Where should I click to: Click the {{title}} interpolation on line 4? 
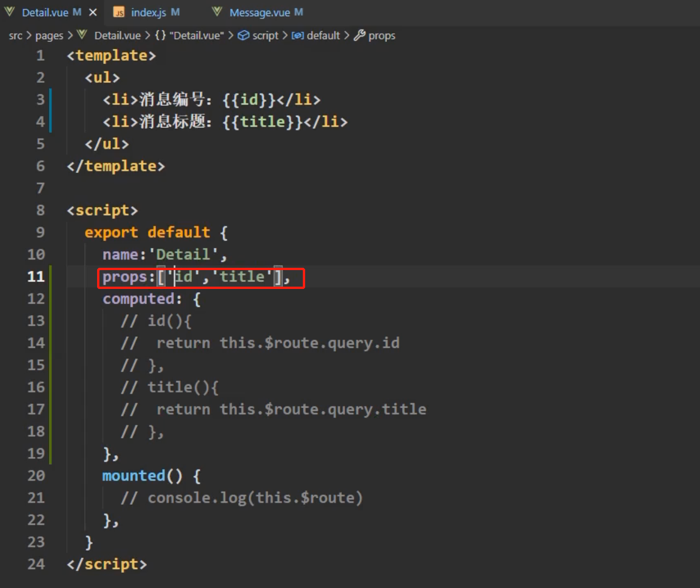[x=262, y=122]
